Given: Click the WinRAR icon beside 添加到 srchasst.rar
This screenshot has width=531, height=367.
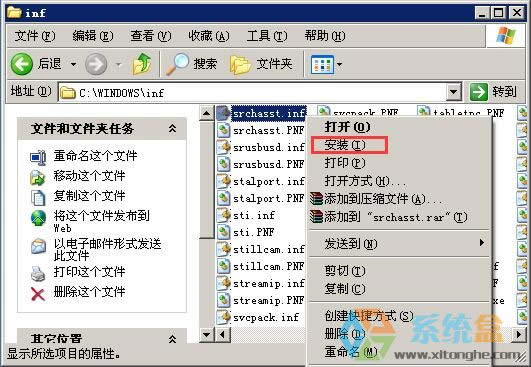Looking at the screenshot, I should (316, 217).
